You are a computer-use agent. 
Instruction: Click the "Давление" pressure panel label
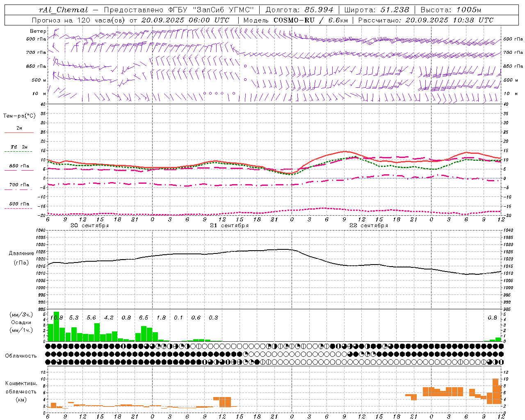(21, 253)
